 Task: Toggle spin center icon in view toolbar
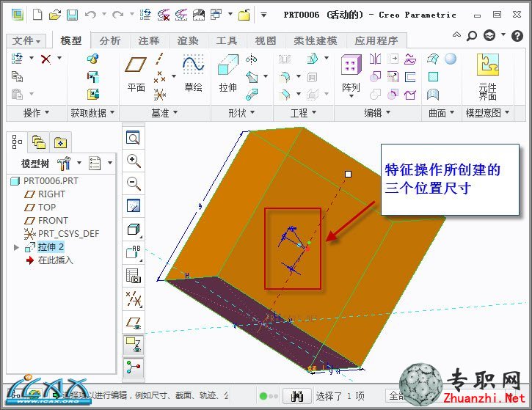point(134,367)
